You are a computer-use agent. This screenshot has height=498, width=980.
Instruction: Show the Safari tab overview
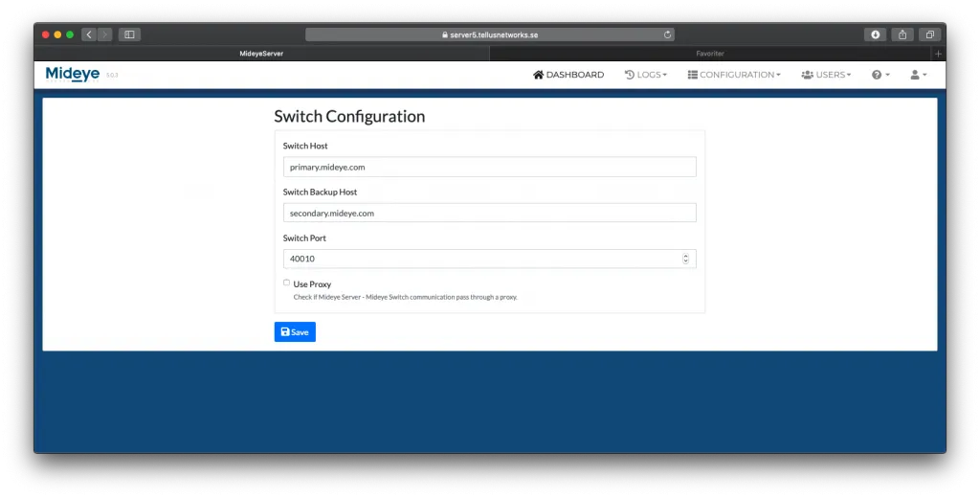point(930,34)
